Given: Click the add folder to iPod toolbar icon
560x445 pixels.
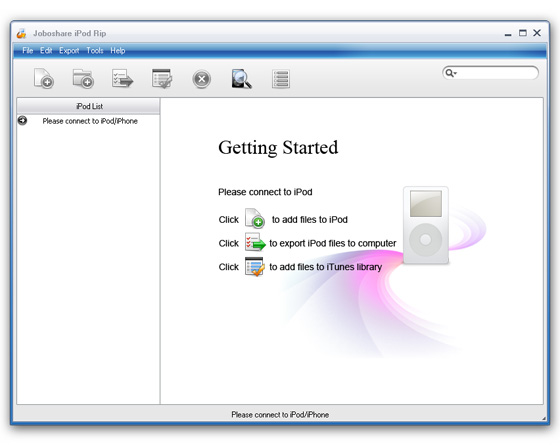Looking at the screenshot, I should [83, 79].
